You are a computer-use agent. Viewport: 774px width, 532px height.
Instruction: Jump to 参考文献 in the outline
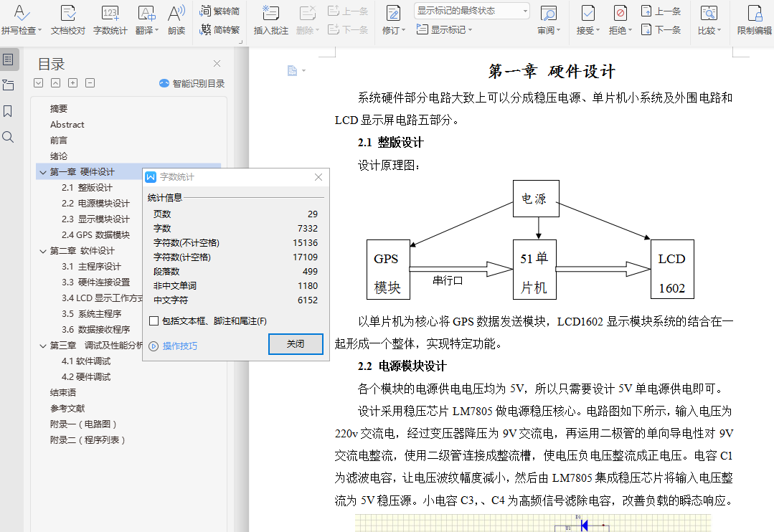coord(67,409)
